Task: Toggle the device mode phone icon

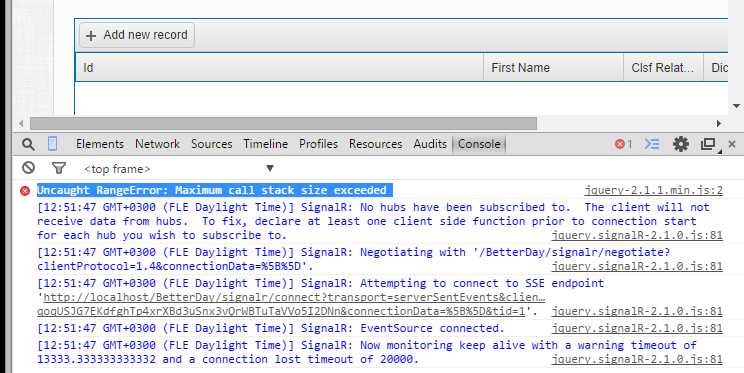Action: click(53, 144)
